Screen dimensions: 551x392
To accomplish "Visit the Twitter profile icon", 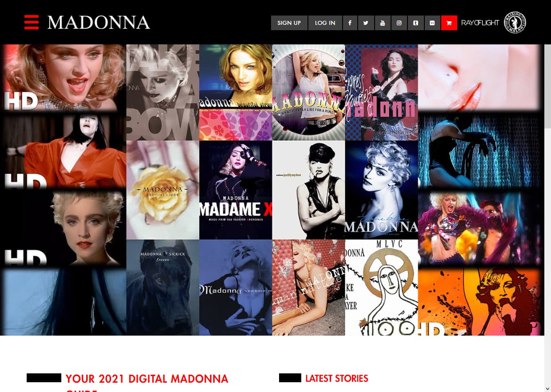I will [366, 23].
